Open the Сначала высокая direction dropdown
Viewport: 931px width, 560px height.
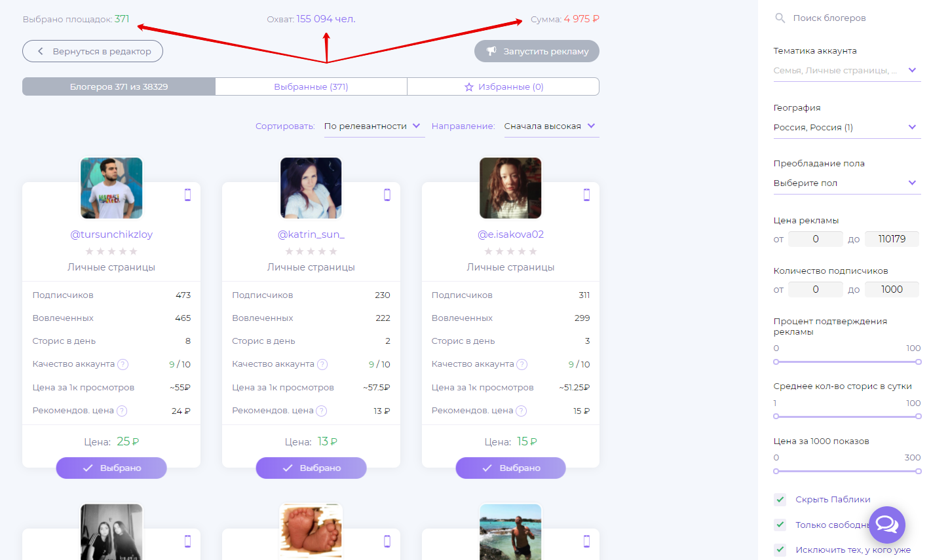click(550, 126)
